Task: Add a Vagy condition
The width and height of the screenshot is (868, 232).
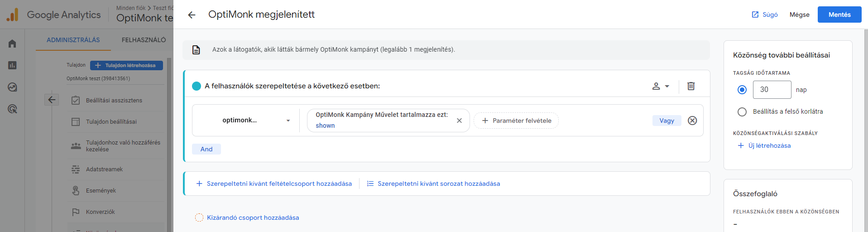Action: coord(667,121)
